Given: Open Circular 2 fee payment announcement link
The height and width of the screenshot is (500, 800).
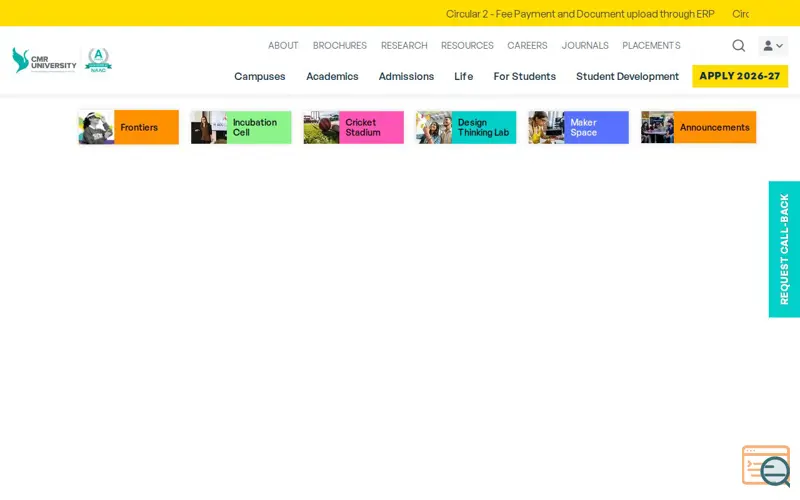Looking at the screenshot, I should tap(580, 14).
